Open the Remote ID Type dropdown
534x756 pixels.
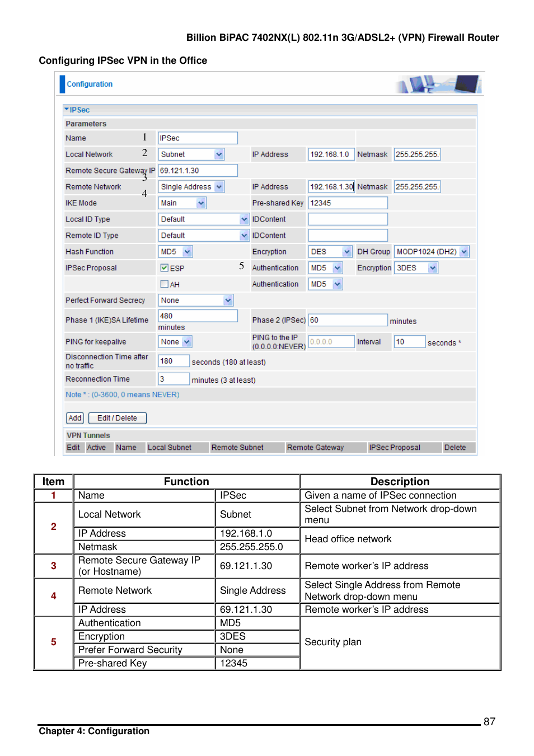pyautogui.click(x=204, y=236)
